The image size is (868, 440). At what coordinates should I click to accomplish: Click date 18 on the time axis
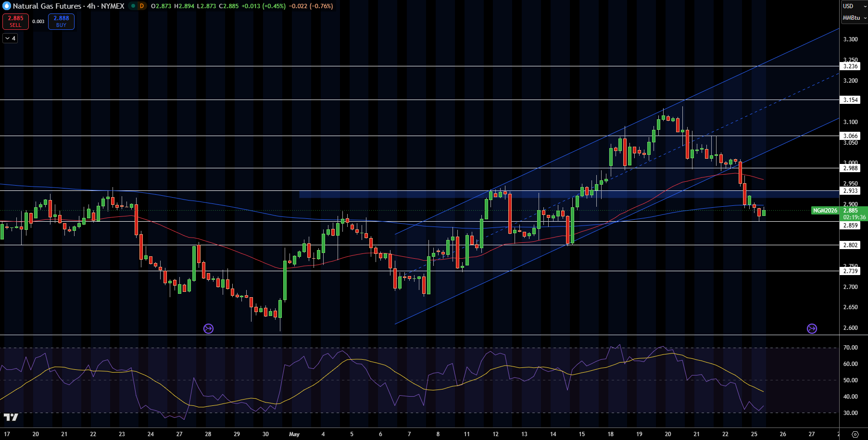tap(610, 434)
